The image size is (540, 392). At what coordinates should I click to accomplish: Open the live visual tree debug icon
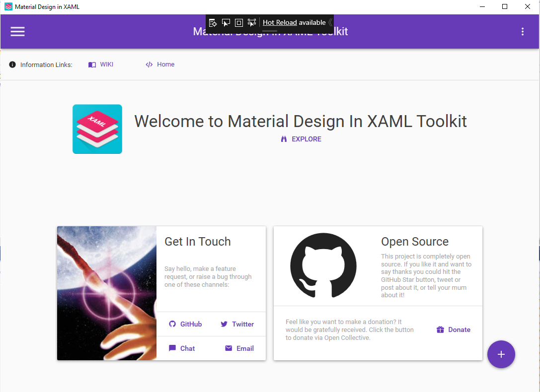click(x=213, y=23)
